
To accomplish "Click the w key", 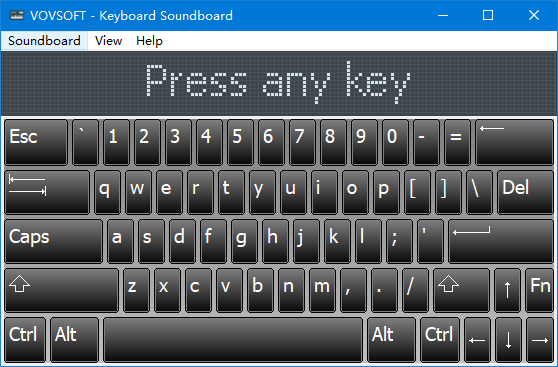I will (x=138, y=192).
